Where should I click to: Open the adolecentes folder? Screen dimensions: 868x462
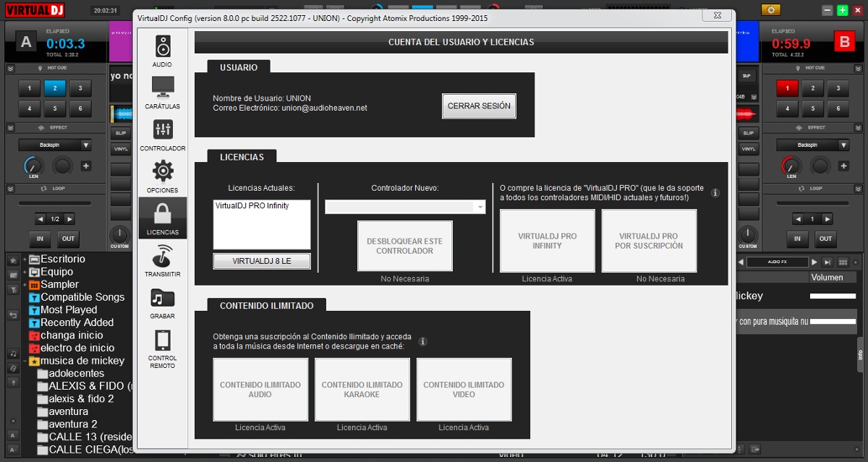[x=71, y=374]
